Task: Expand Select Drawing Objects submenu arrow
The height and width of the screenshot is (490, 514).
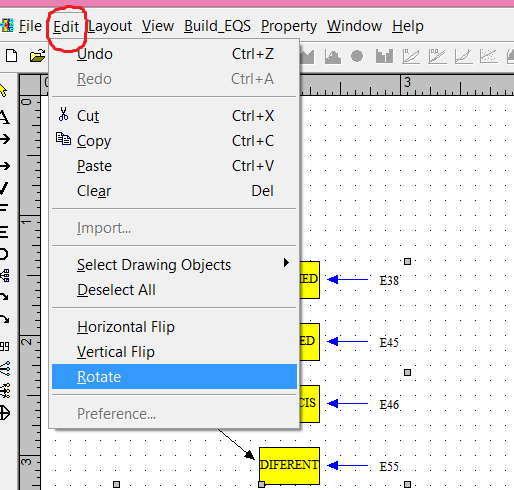Action: coord(286,263)
